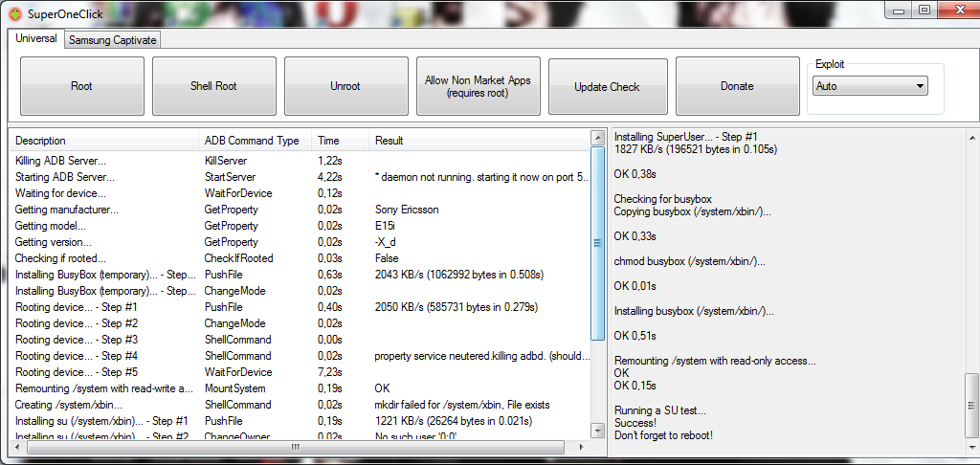Click 'Checking for busybox' log line
The height and width of the screenshot is (465, 980).
click(663, 199)
